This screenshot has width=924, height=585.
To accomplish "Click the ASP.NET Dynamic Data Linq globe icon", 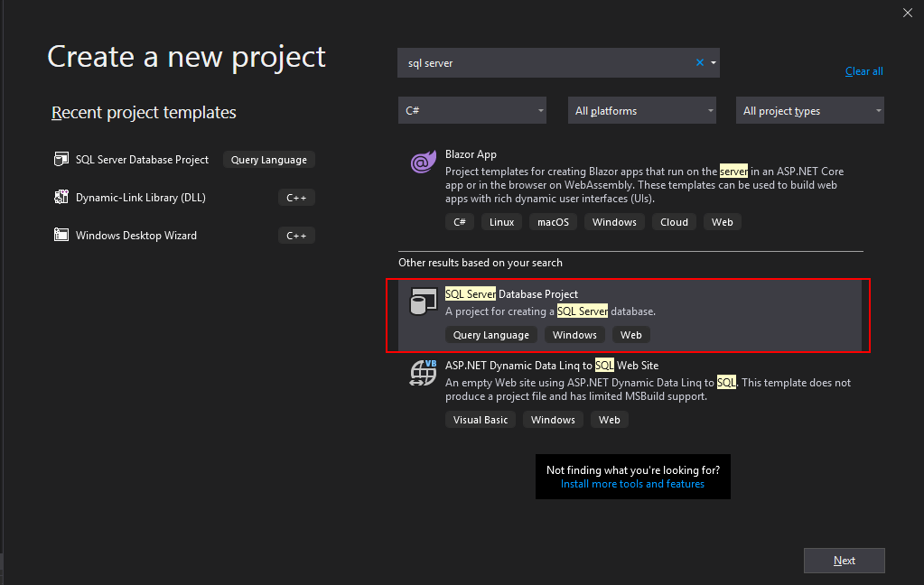I will pyautogui.click(x=422, y=373).
